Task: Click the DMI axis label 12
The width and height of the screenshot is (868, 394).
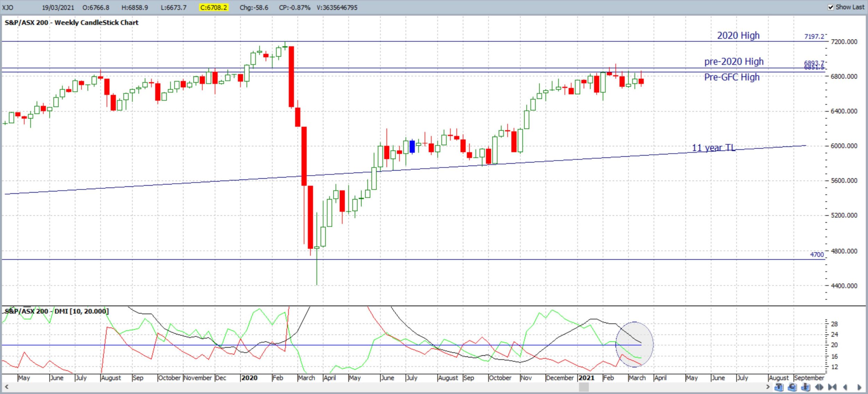Action: (834, 367)
